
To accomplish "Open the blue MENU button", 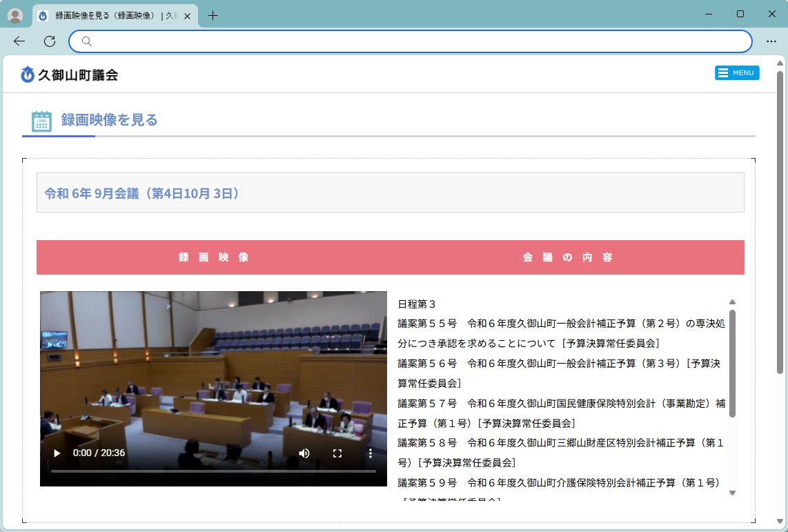I will [x=737, y=73].
